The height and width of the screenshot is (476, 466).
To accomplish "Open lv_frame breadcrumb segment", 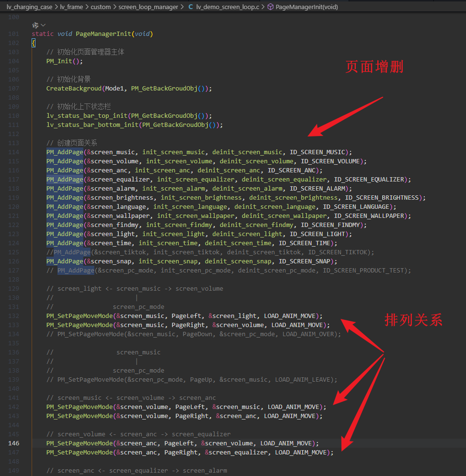I will pos(71,7).
